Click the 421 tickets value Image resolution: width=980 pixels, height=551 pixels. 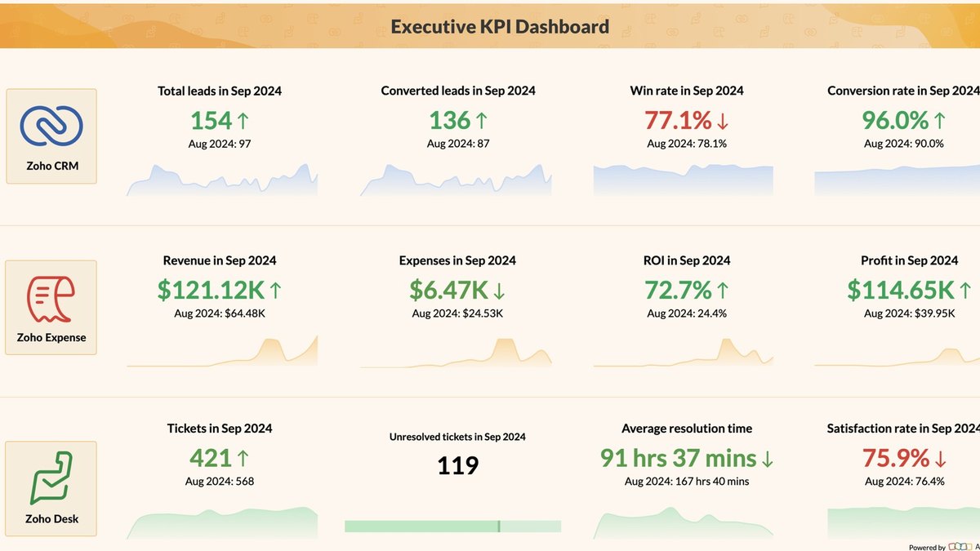point(211,458)
